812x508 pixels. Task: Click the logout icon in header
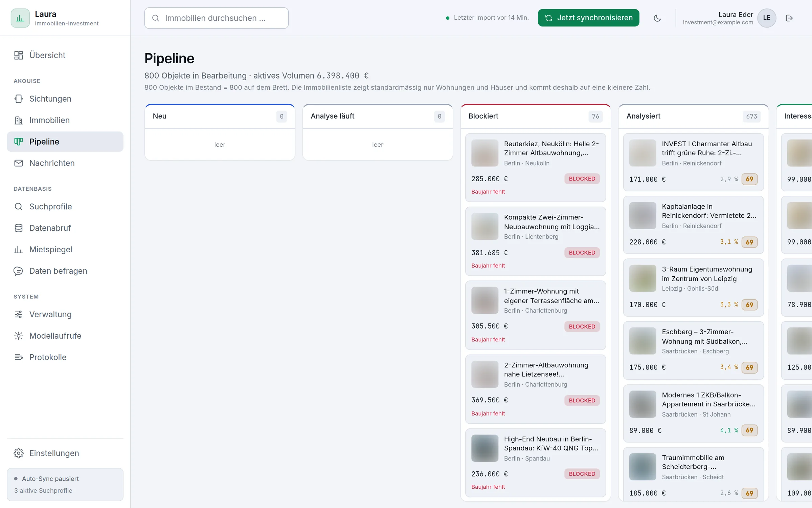point(789,18)
